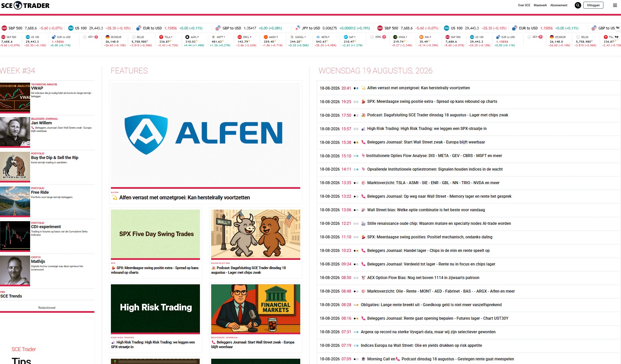Open the Abonnement menu item
The height and width of the screenshot is (364, 621).
tap(559, 5)
